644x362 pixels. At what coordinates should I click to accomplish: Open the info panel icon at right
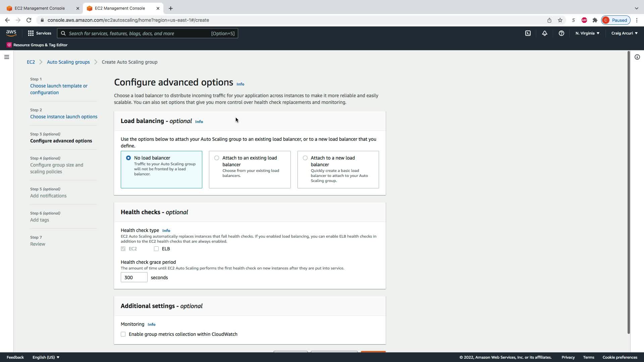point(637,57)
